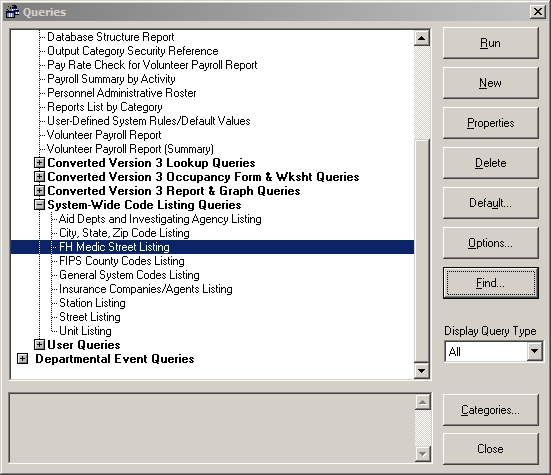551x475 pixels.
Task: Open the Display Query Type dropdown
Action: click(534, 351)
